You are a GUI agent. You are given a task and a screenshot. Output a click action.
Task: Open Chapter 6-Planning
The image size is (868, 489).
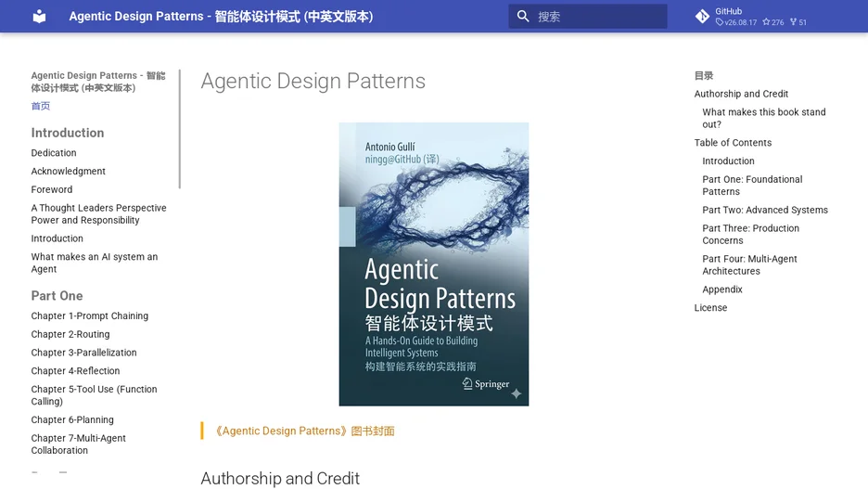point(72,419)
